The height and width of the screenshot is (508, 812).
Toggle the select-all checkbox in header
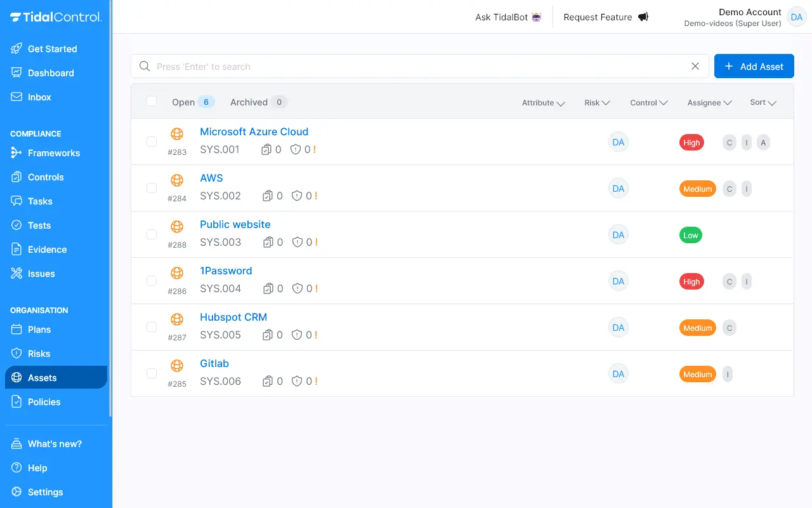pyautogui.click(x=152, y=101)
